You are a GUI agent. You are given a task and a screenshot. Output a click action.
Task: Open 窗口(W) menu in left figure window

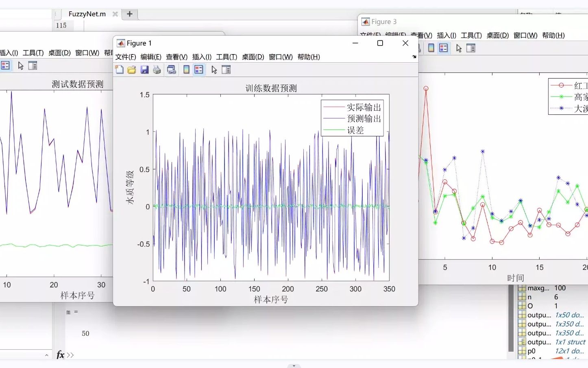(87, 53)
